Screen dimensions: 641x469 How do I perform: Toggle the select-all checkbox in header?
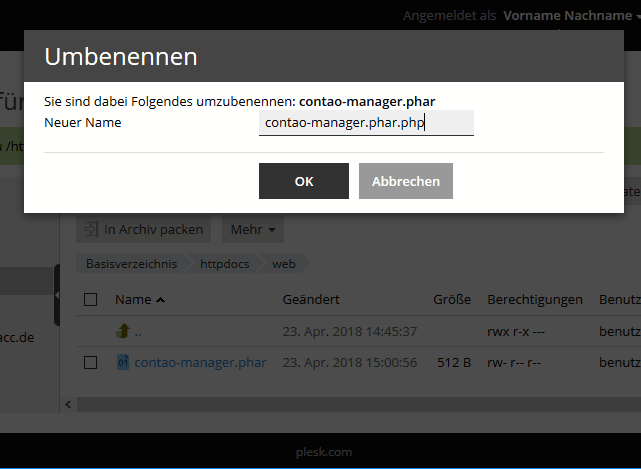90,299
